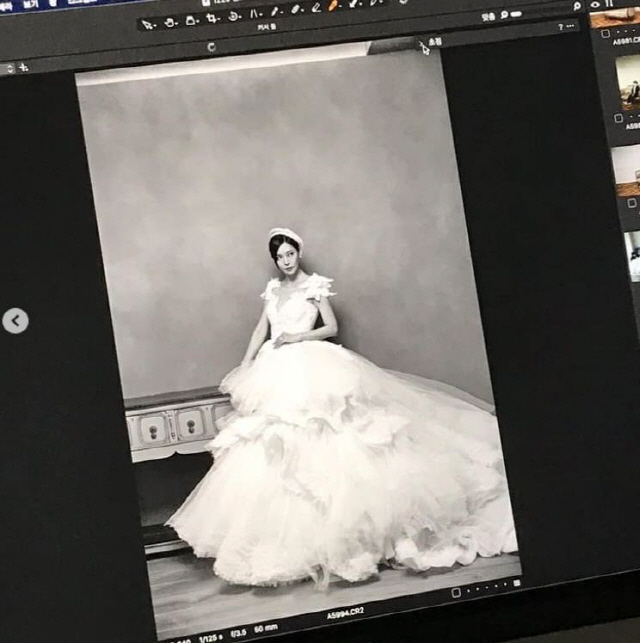The height and width of the screenshot is (643, 640).
Task: Adjust the viewer zoom slider
Action: coord(516,14)
